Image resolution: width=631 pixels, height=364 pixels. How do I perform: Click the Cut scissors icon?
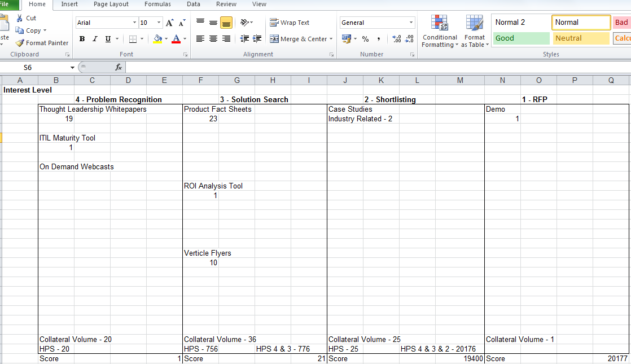click(x=19, y=18)
